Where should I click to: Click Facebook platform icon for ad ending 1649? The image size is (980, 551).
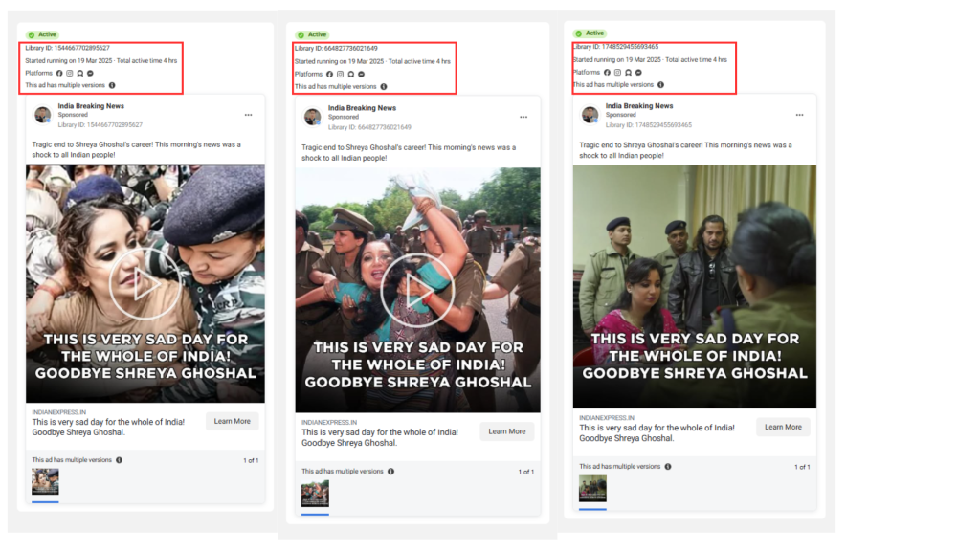click(x=329, y=74)
